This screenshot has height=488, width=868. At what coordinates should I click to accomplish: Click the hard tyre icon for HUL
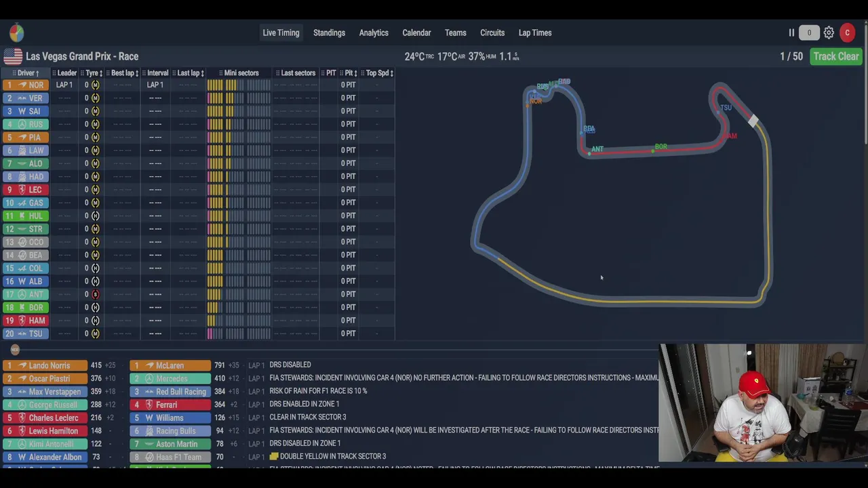tap(95, 216)
